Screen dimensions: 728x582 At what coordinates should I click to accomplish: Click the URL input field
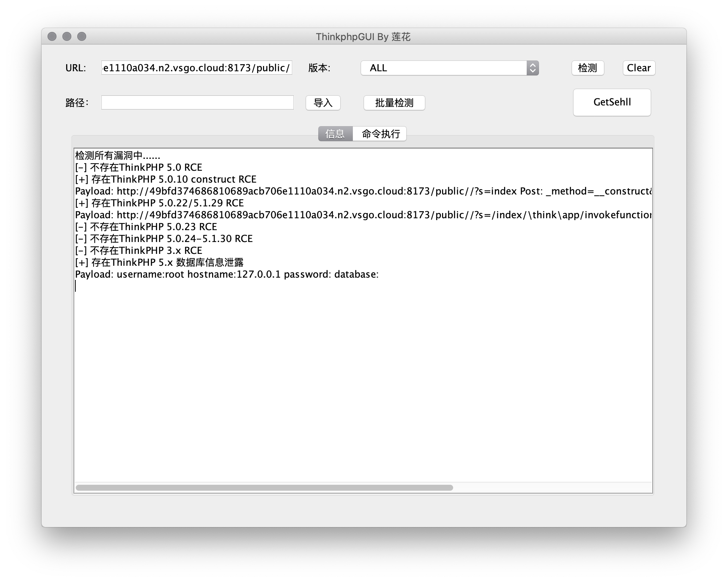197,68
